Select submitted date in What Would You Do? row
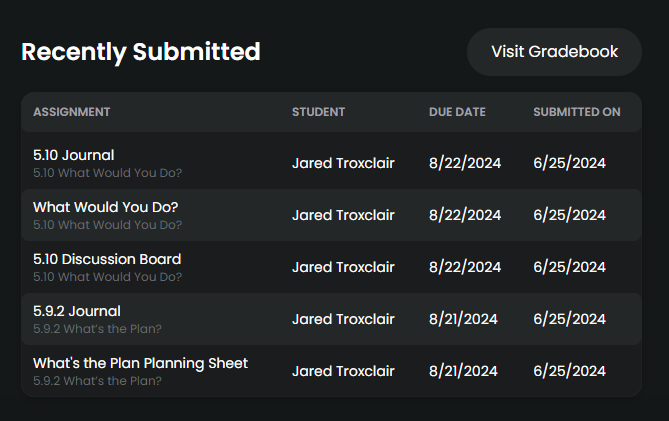 point(569,215)
